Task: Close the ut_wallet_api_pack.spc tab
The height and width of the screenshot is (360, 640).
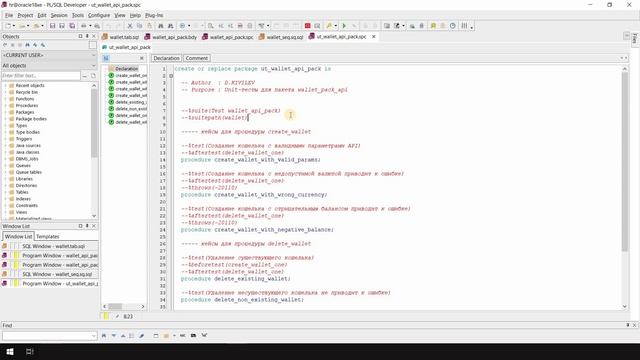Action: coord(373,37)
